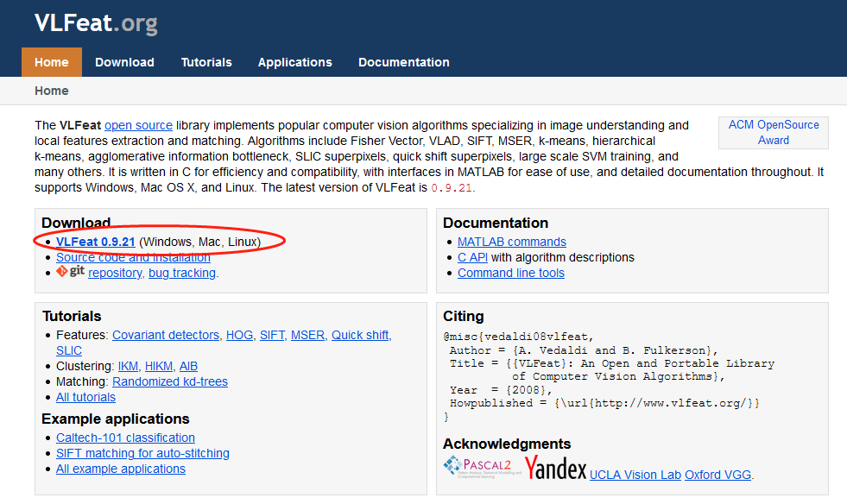Visit the Oxford VGG link
Image resolution: width=847 pixels, height=504 pixels.
[x=717, y=476]
